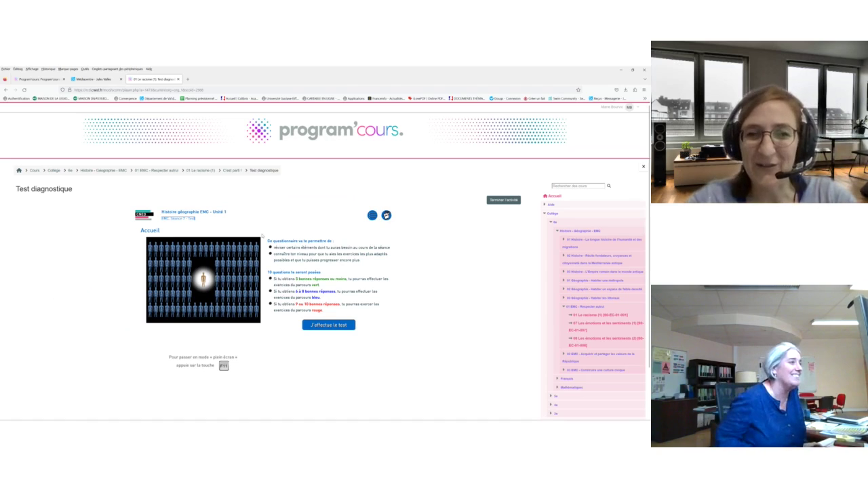Image resolution: width=868 pixels, height=488 pixels.
Task: Click the Terminer l'activité button
Action: pyautogui.click(x=503, y=199)
